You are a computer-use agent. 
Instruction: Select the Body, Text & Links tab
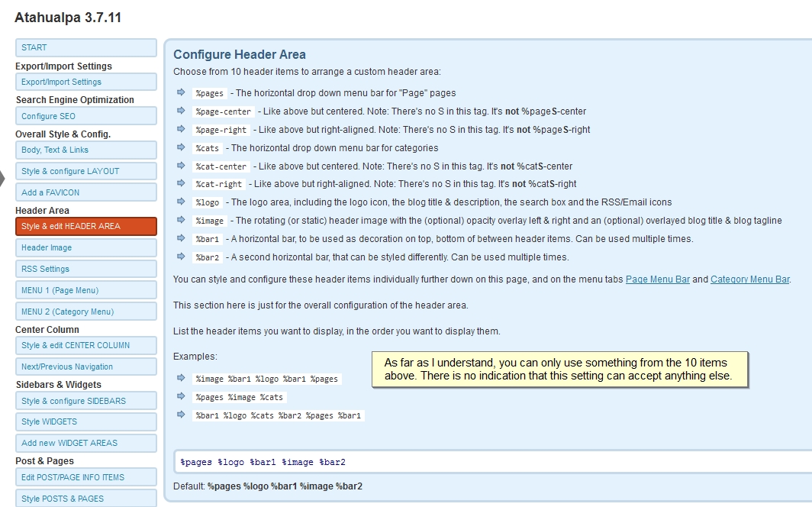(x=86, y=150)
